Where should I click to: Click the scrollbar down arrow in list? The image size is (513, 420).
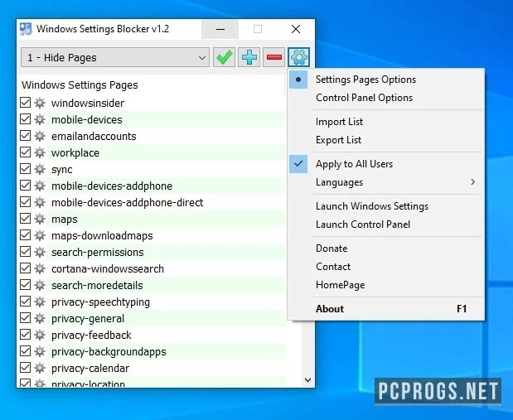coord(307,380)
